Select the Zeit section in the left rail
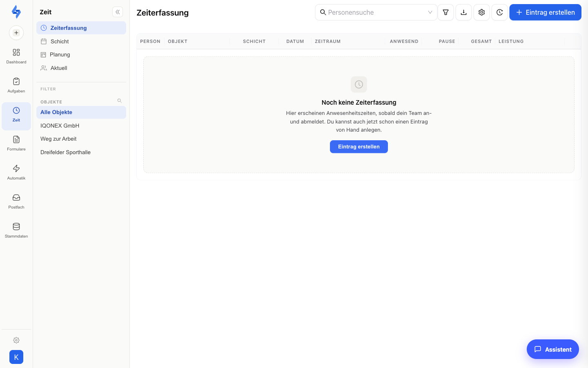 pyautogui.click(x=16, y=116)
